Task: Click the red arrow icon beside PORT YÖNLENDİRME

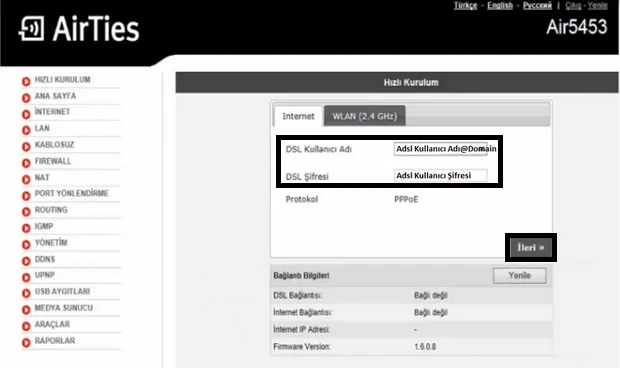Action: coord(26,196)
